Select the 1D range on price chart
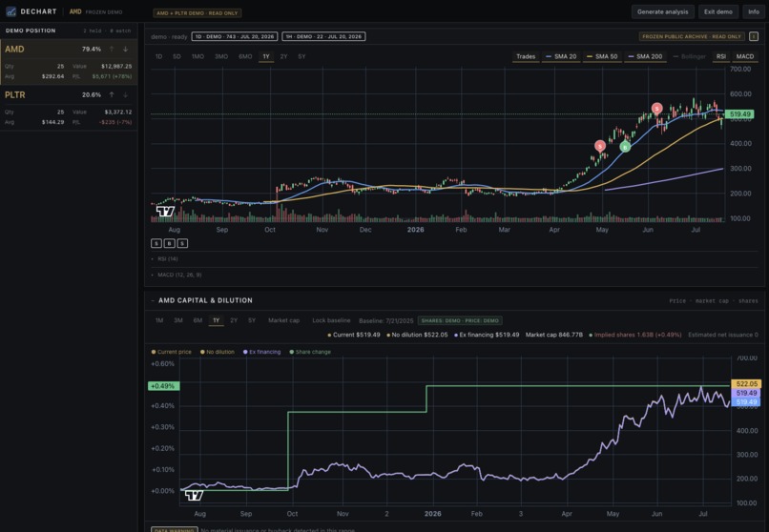 [159, 57]
